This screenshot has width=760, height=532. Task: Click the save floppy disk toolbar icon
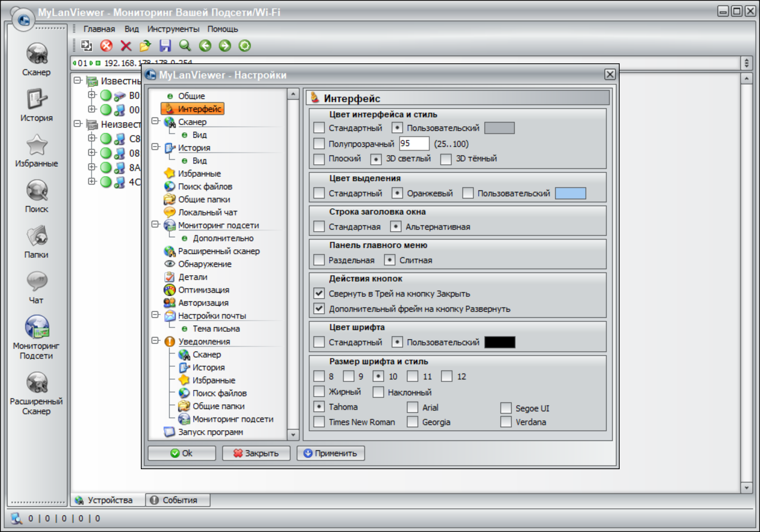point(165,46)
